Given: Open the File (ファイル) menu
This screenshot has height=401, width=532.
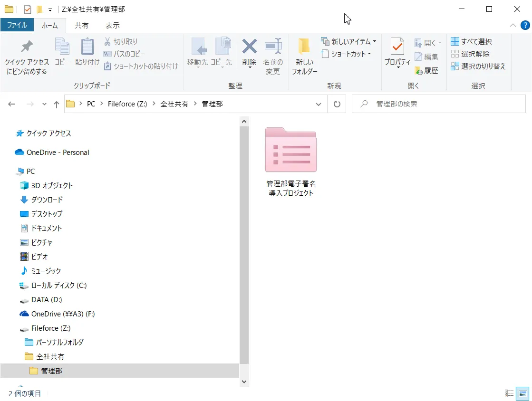Looking at the screenshot, I should [17, 25].
